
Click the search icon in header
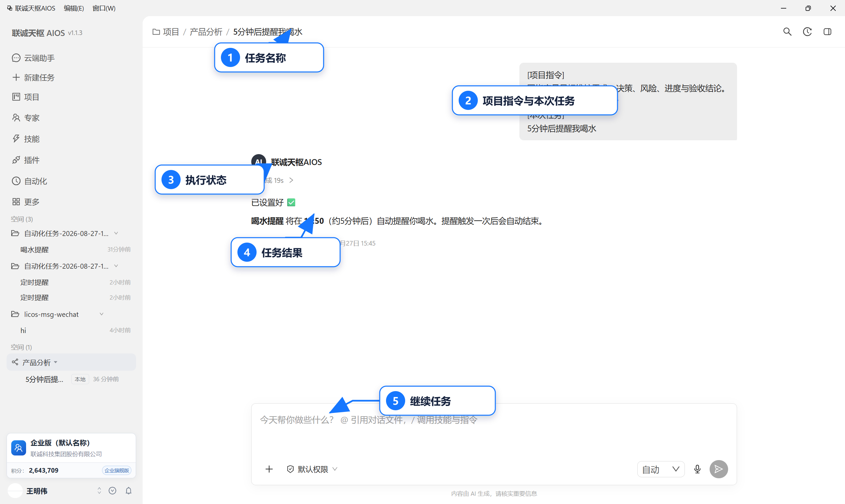coord(787,32)
